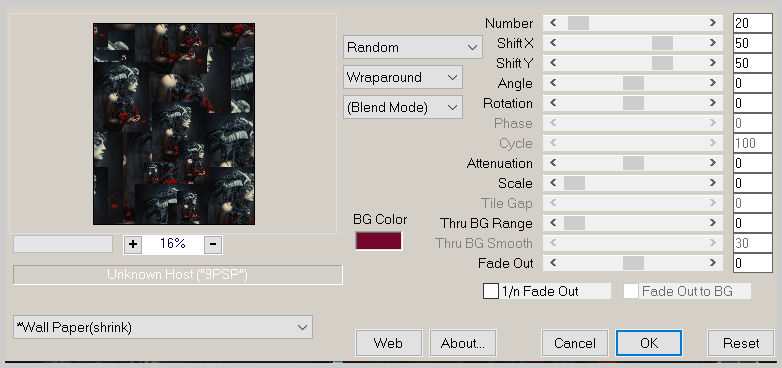
Task: Click the Rotation slider left arrow
Action: (x=553, y=103)
